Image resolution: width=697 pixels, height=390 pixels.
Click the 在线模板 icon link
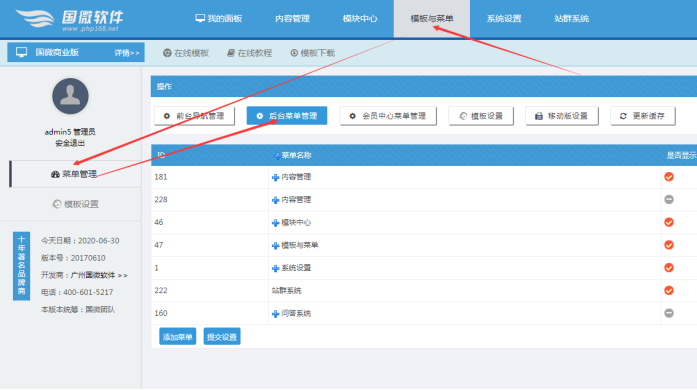click(x=185, y=53)
